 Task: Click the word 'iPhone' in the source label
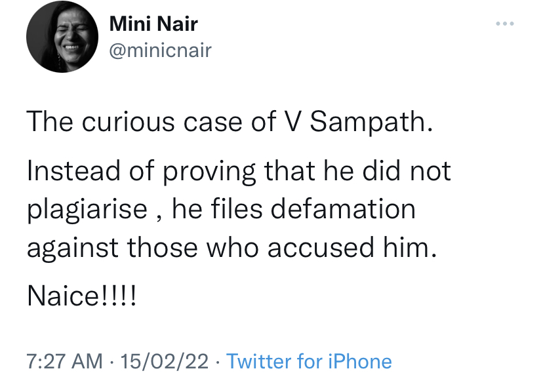coord(359,361)
